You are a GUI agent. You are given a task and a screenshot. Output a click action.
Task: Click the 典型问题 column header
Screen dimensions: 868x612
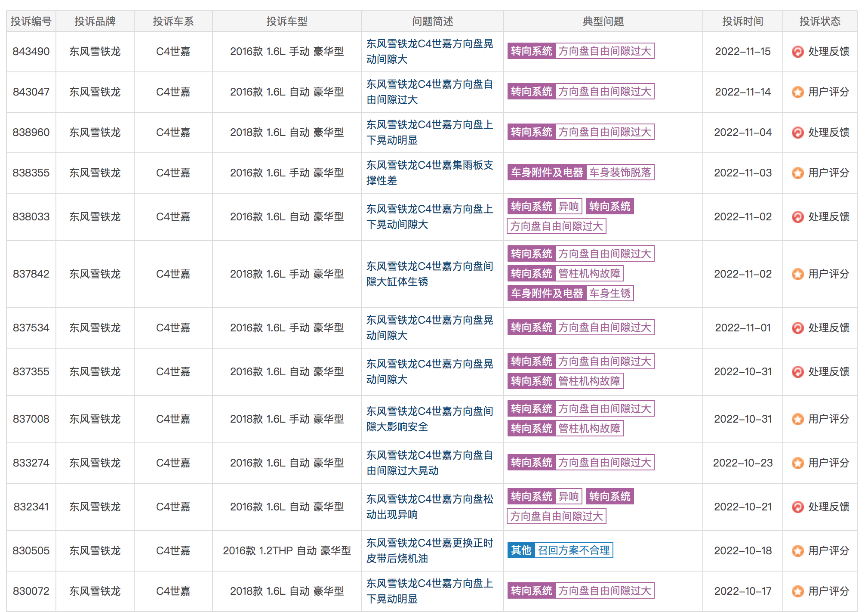[603, 21]
